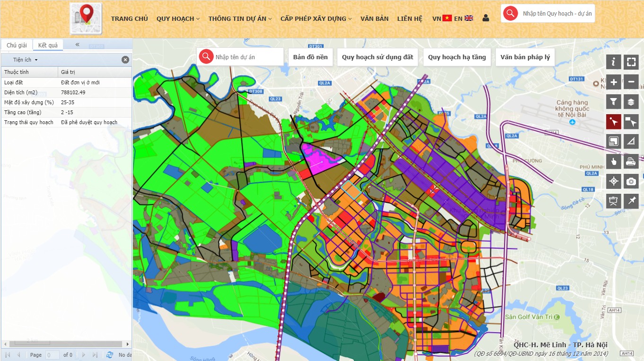The height and width of the screenshot is (361, 644).
Task: Zoom out with the minus button
Action: click(631, 82)
